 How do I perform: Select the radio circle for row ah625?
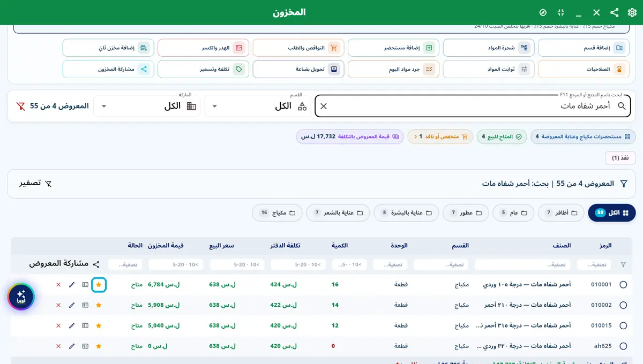(623, 346)
